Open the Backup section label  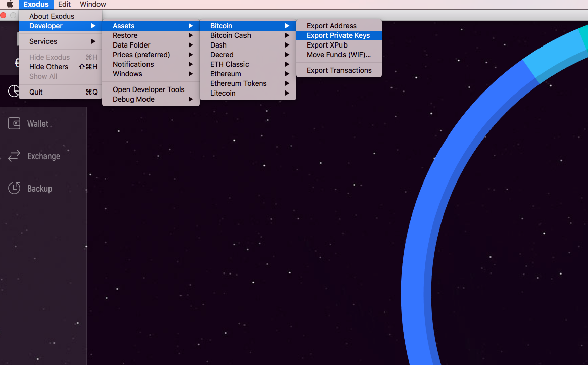tap(39, 189)
